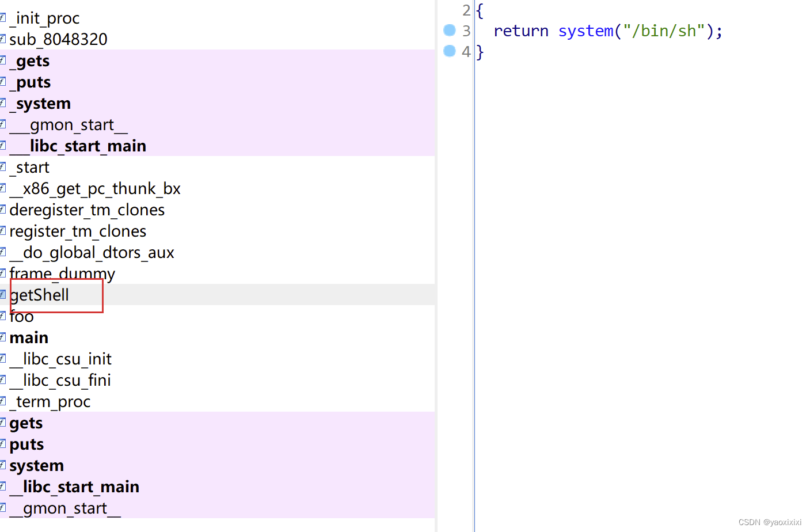Click line number 2 in the code gutter

pos(466,10)
